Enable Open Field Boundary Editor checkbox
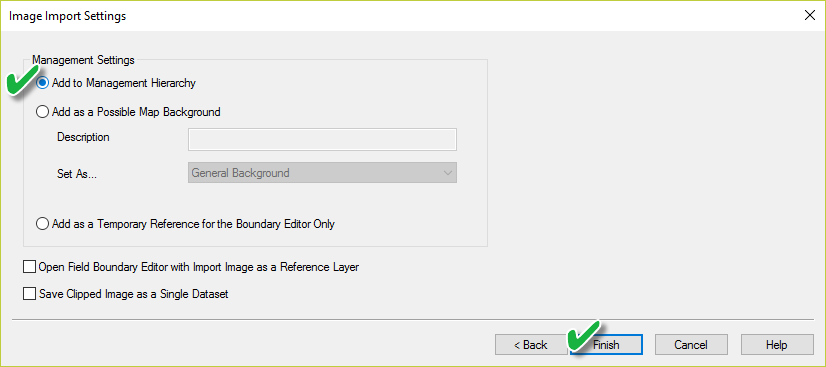 [29, 267]
